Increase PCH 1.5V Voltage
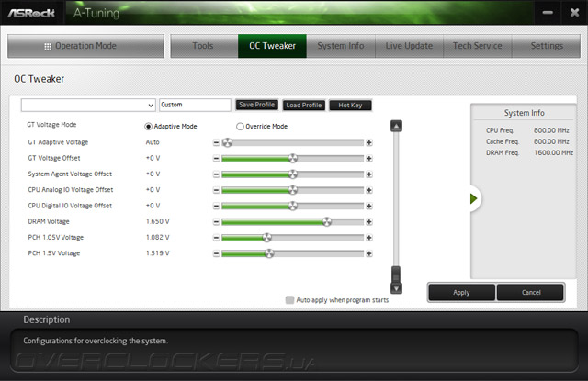 click(x=369, y=253)
